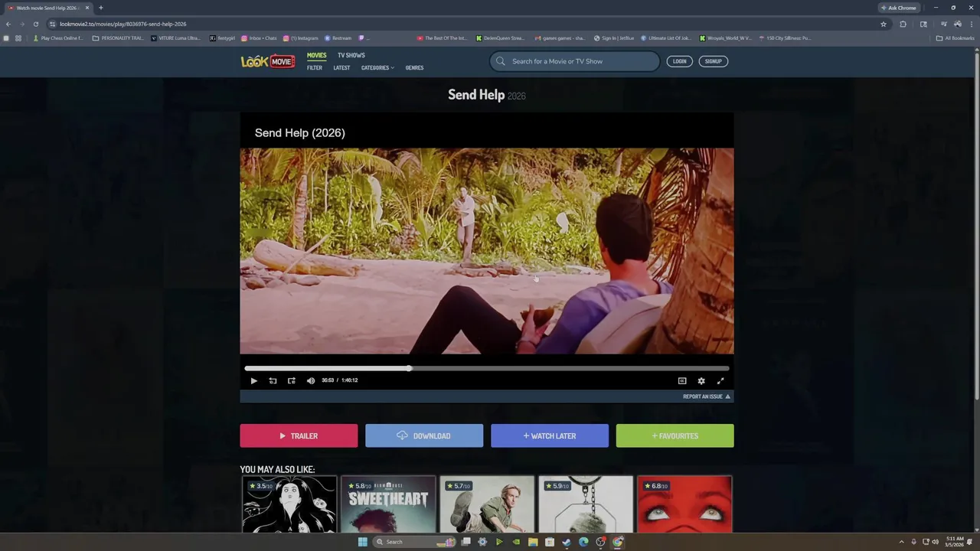Open DelenQueen Strea bookmark
This screenshot has width=980, height=551.
(x=500, y=37)
